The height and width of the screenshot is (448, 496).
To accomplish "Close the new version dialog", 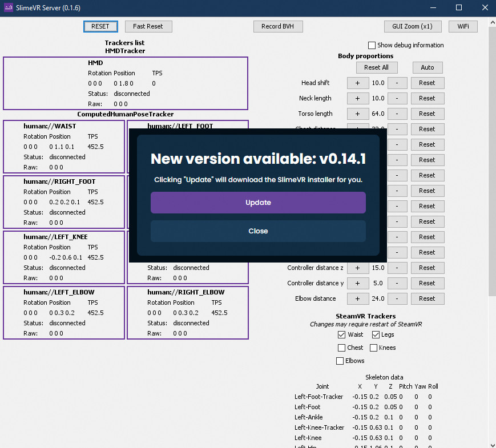I will click(258, 231).
